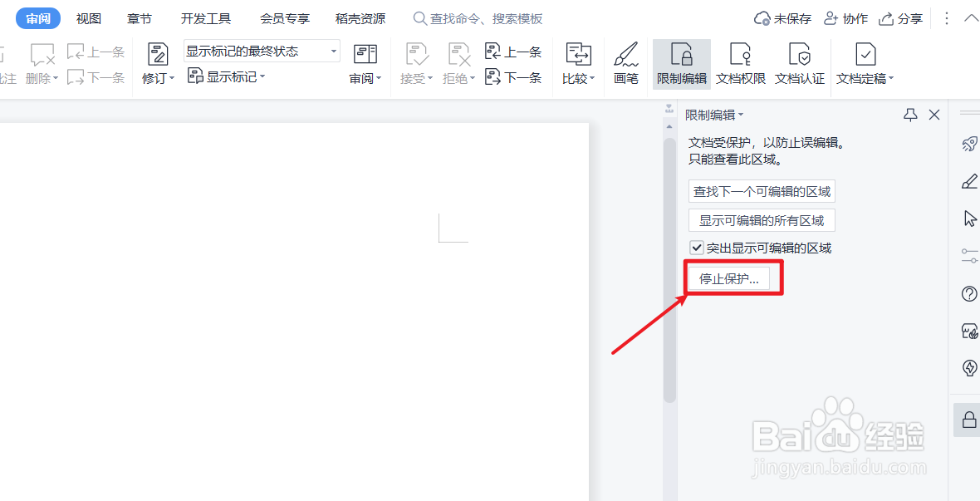The width and height of the screenshot is (980, 501).
Task: Open the 显示标记 dropdown
Action: [227, 77]
